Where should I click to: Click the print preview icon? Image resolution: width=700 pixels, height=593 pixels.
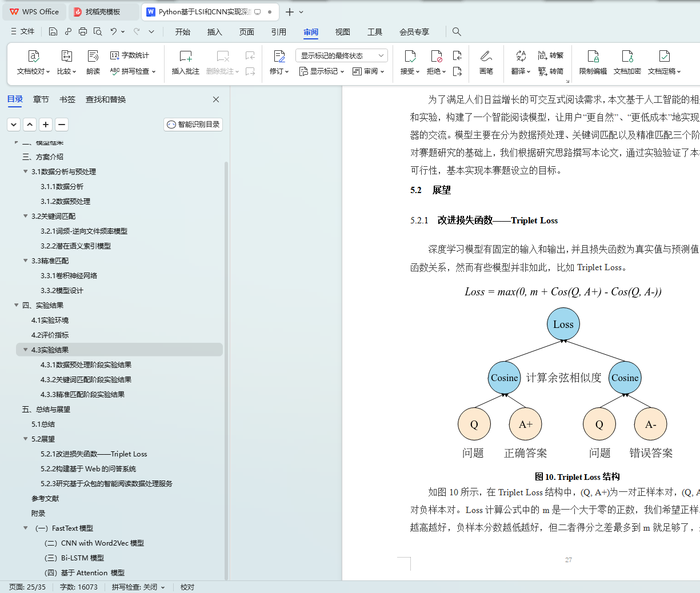tap(98, 31)
